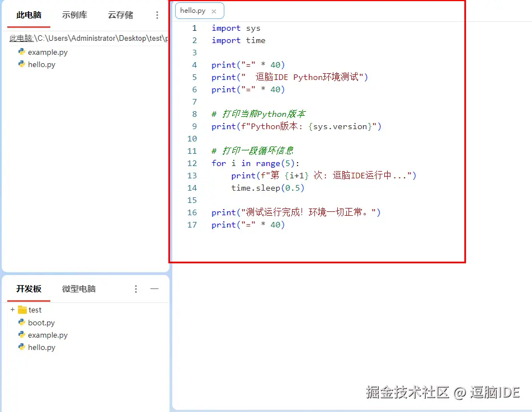The width and height of the screenshot is (532, 412).
Task: Switch to the 开发板 tab
Action: click(29, 289)
